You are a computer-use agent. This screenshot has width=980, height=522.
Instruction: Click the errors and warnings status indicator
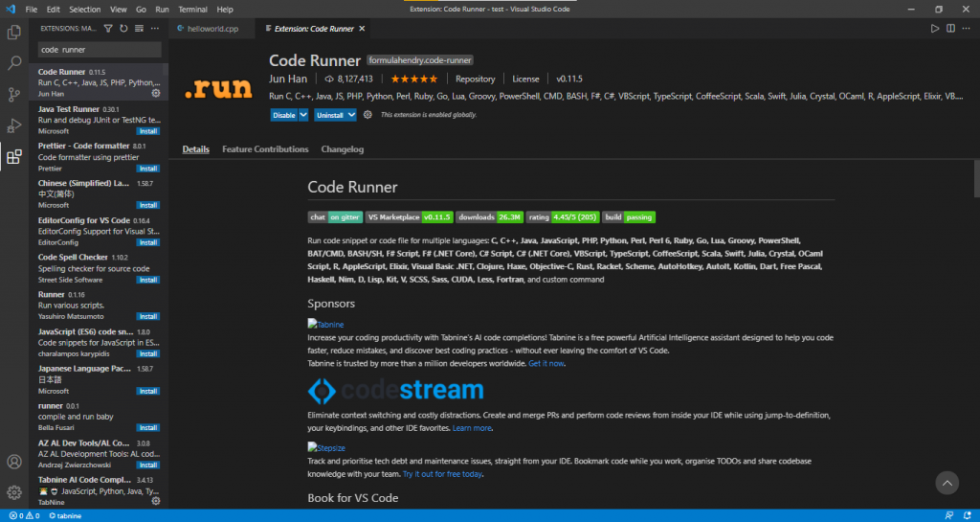coord(24,515)
